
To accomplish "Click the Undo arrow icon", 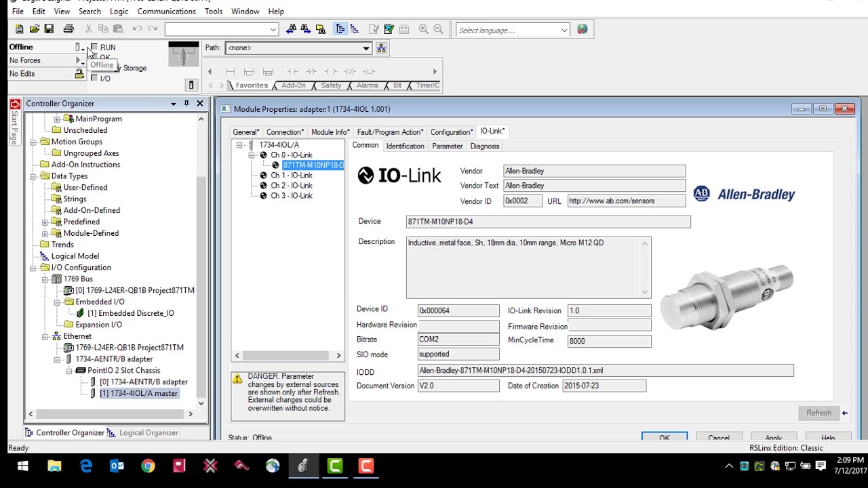I will pos(137,29).
